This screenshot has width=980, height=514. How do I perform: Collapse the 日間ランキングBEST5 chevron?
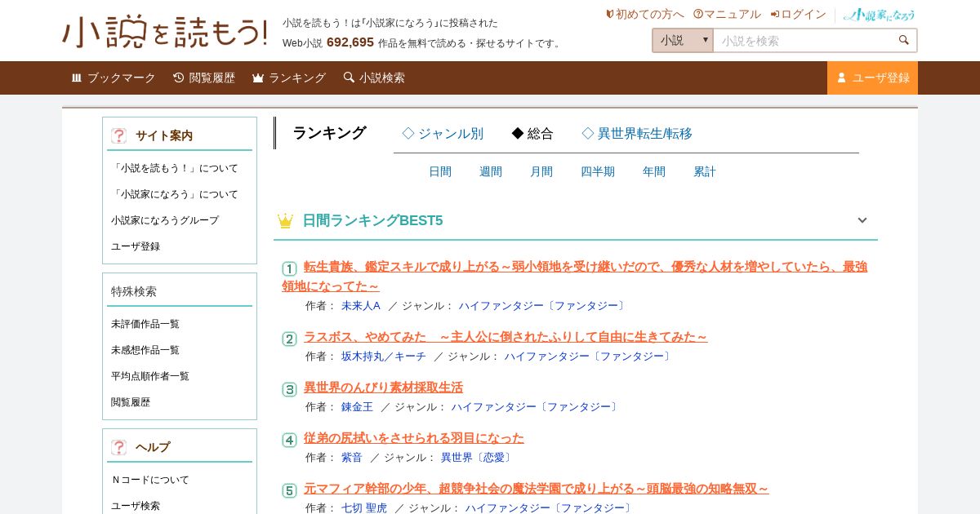click(x=862, y=220)
